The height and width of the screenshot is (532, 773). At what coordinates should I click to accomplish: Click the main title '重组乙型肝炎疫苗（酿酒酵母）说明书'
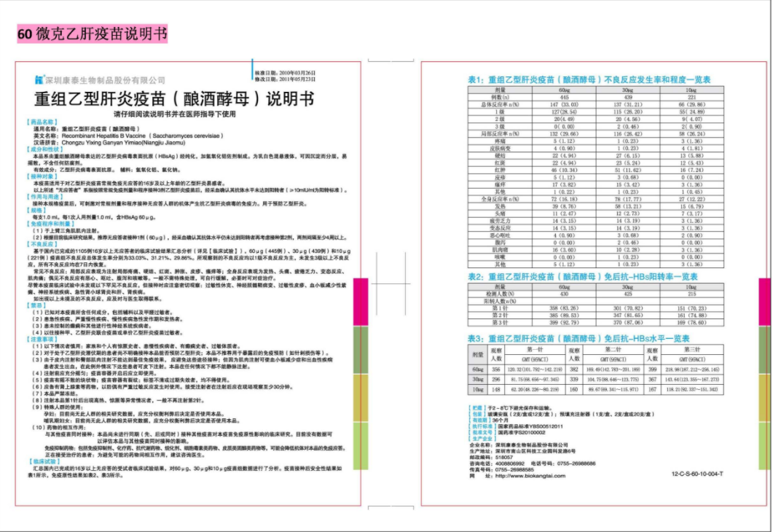coord(174,99)
